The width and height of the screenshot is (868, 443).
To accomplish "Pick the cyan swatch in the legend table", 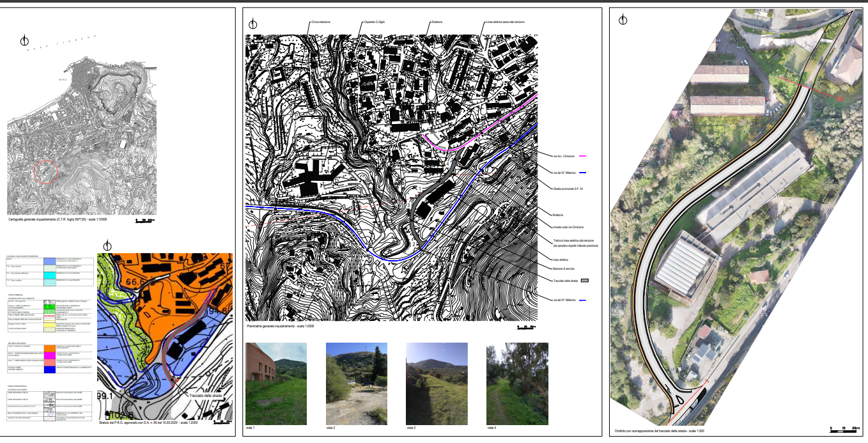I will (x=49, y=274).
